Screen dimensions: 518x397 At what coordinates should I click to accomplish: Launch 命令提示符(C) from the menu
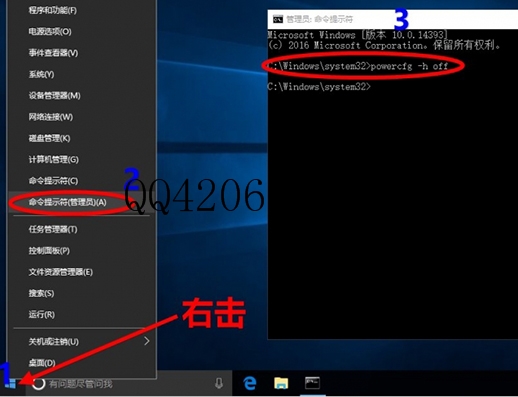(x=53, y=181)
